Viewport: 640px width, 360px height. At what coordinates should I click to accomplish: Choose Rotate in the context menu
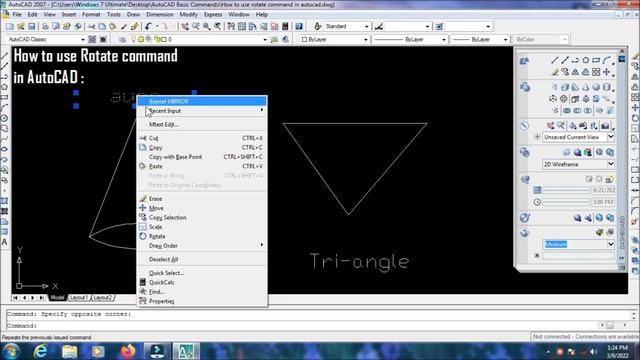[202, 236]
